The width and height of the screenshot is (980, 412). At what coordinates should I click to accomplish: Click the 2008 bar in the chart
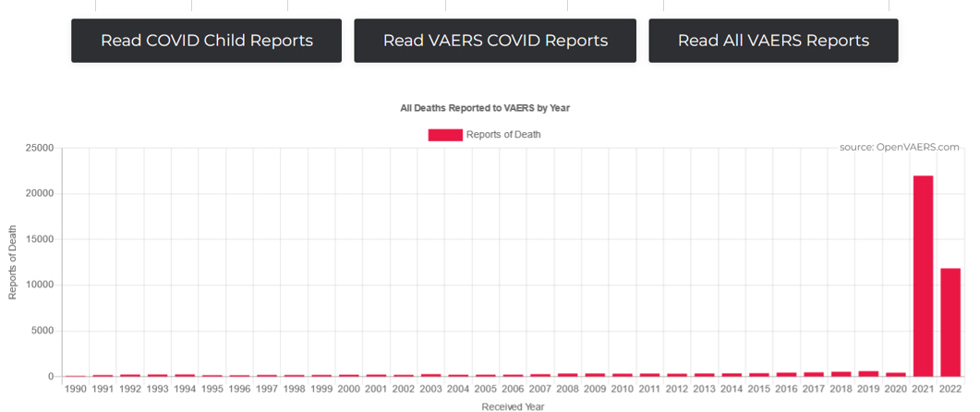tap(568, 374)
